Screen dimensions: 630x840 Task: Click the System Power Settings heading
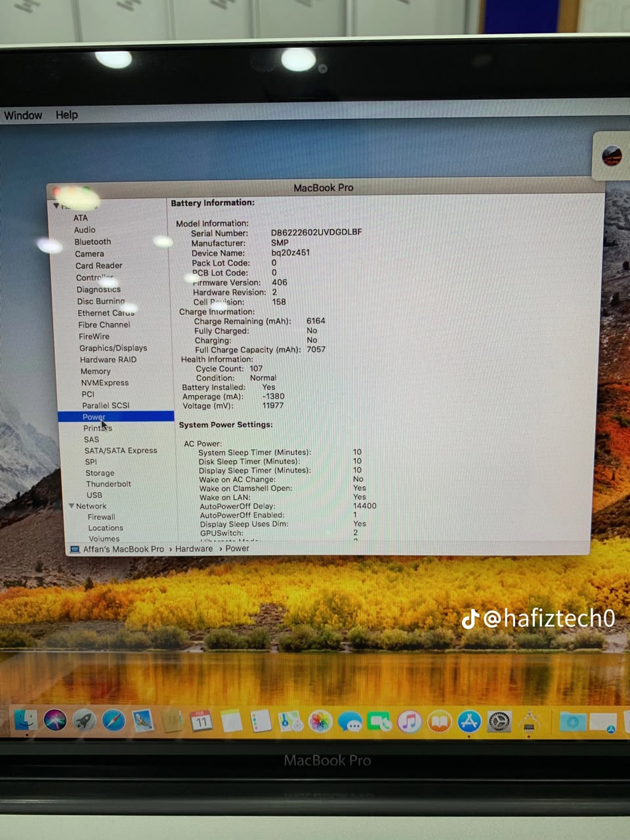coord(226,425)
